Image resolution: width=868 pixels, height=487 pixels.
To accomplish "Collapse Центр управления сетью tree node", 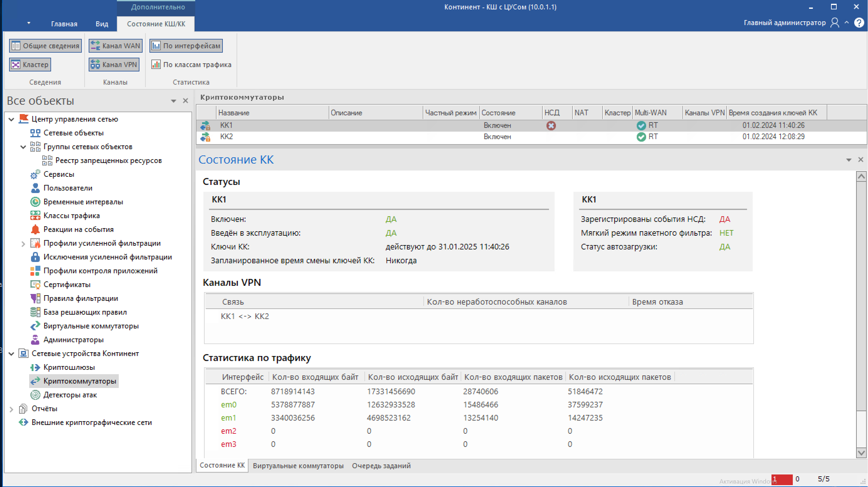I will coord(11,119).
